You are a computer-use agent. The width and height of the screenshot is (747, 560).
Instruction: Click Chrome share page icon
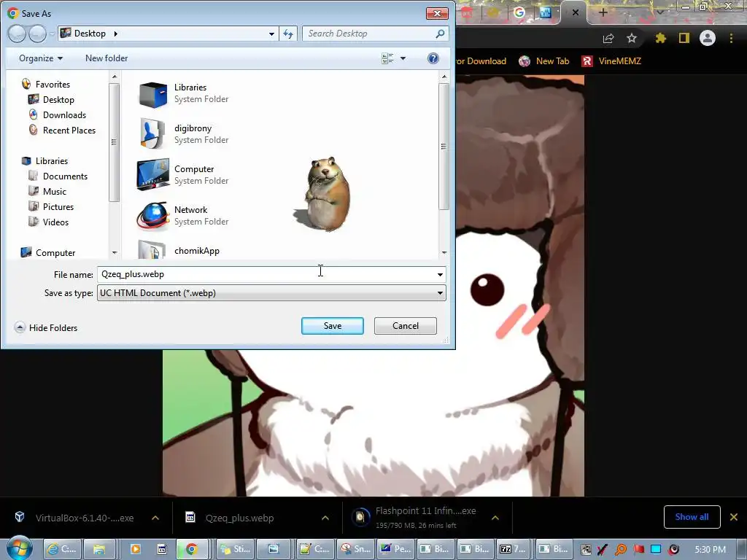(x=608, y=39)
